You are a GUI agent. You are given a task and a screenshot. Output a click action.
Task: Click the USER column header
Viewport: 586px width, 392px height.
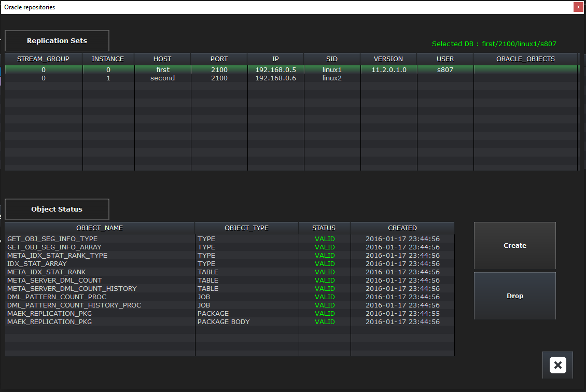[445, 59]
